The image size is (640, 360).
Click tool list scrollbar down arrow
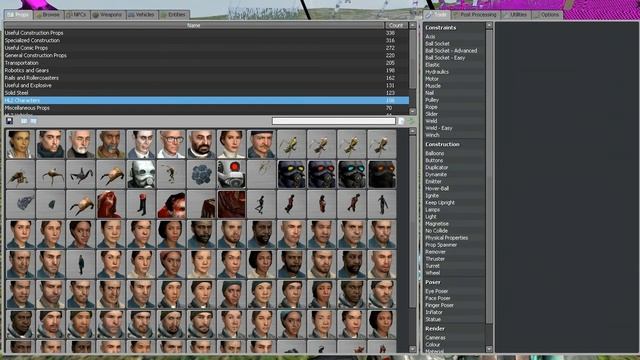[489, 349]
